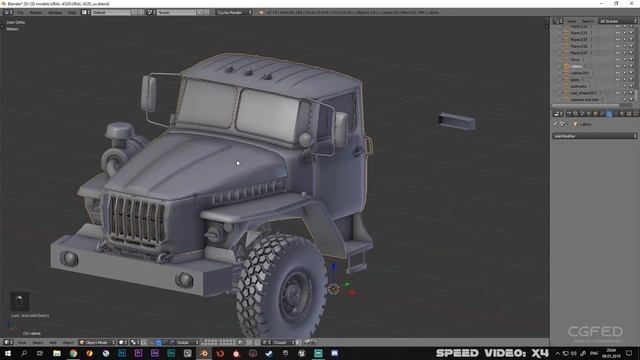Open the Constraints properties tab
Viewport: 640px width, 360px height.
click(602, 114)
